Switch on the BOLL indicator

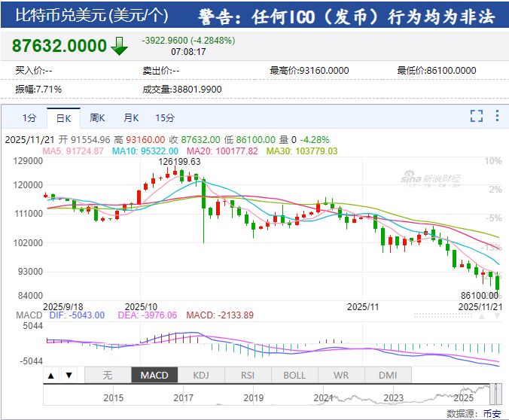(294, 375)
